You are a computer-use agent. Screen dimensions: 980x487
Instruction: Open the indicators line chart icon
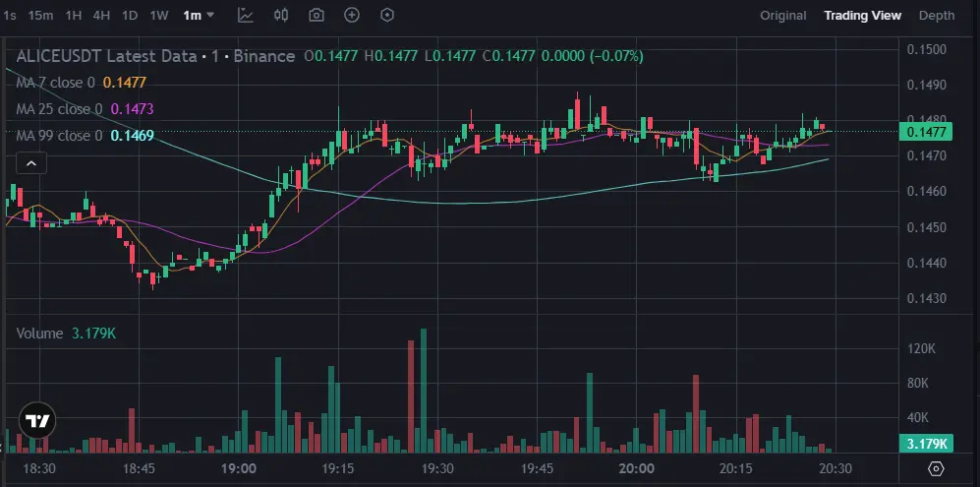point(245,15)
